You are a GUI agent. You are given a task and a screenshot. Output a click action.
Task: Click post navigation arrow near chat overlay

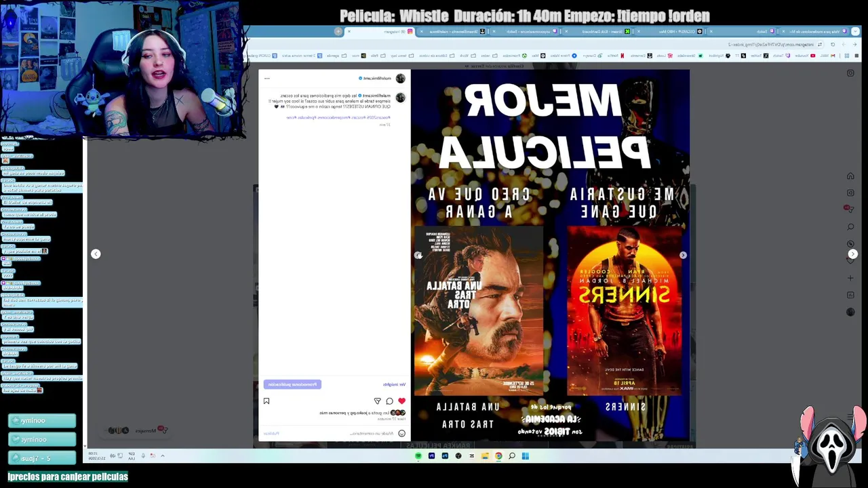96,253
